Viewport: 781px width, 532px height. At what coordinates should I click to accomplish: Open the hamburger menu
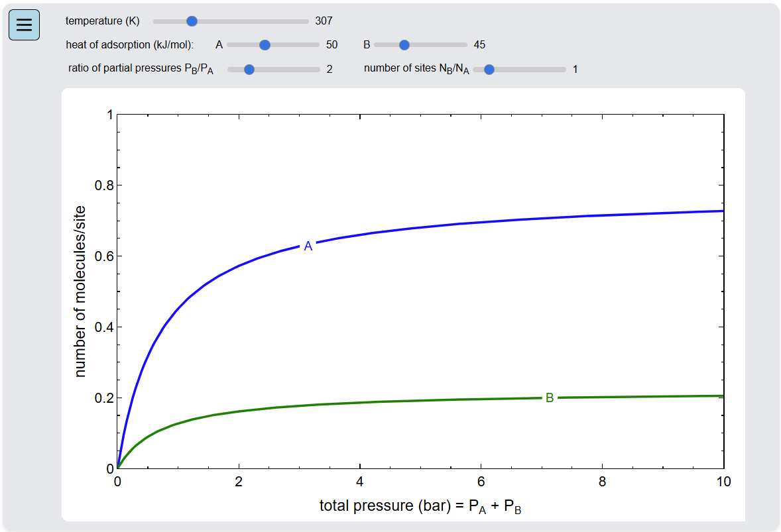24,25
